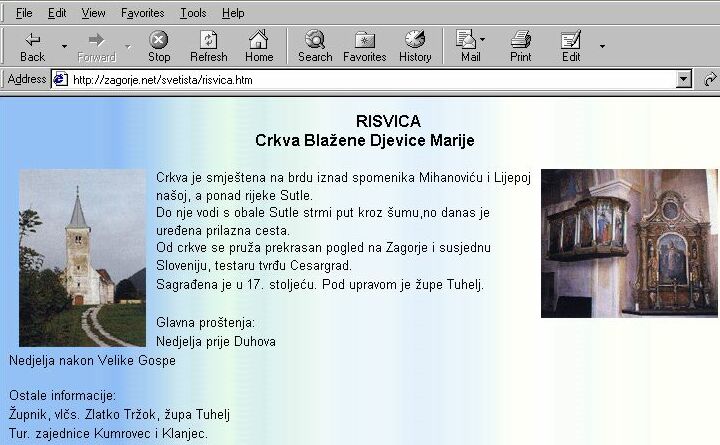Open the Search pane
The width and height of the screenshot is (720, 445).
coord(315,46)
